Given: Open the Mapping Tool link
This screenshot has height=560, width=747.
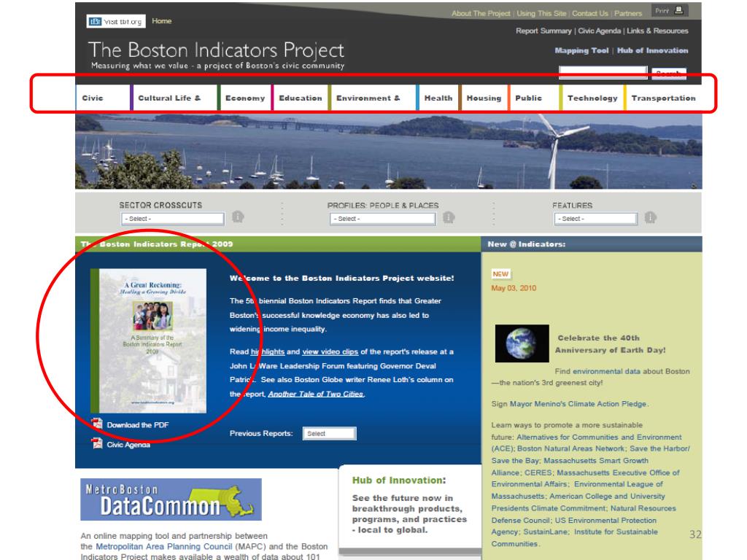Looking at the screenshot, I should pyautogui.click(x=581, y=50).
